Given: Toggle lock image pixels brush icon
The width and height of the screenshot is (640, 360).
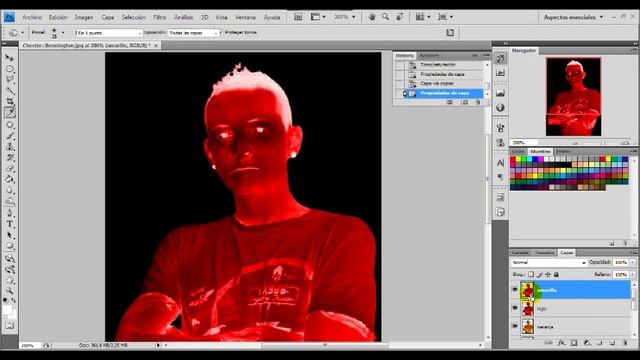Looking at the screenshot, I should 540,275.
